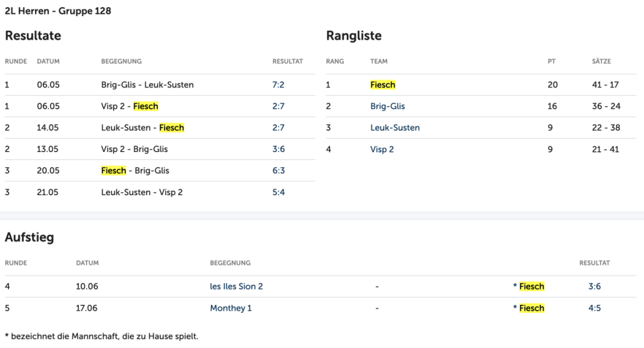Click Fiesch in the Monthey 1 row
This screenshot has height=348, width=644.
(x=531, y=308)
